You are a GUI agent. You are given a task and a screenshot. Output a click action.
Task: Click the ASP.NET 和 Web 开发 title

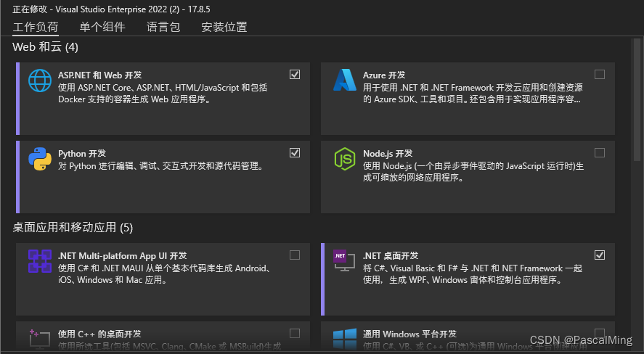[99, 75]
